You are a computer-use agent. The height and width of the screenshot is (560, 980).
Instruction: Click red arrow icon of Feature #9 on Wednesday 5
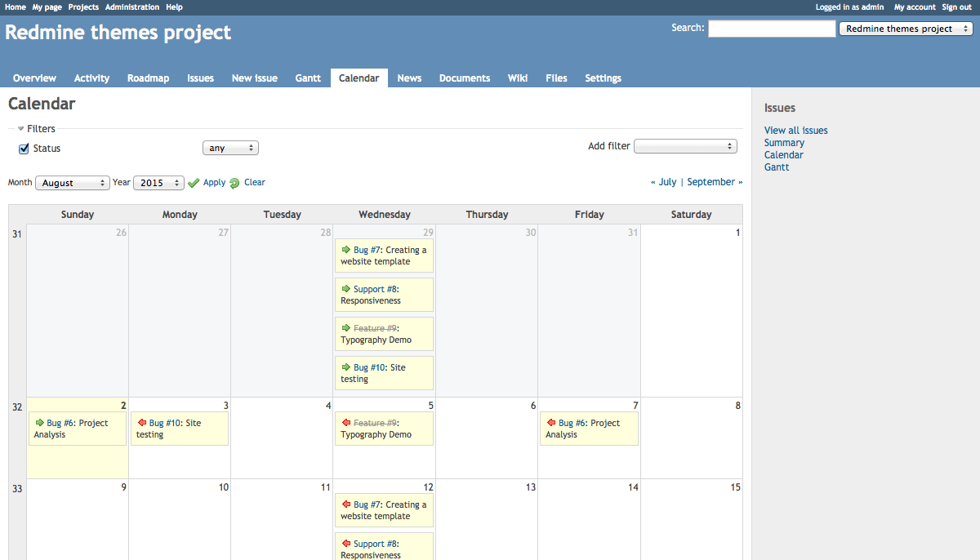[x=345, y=423]
